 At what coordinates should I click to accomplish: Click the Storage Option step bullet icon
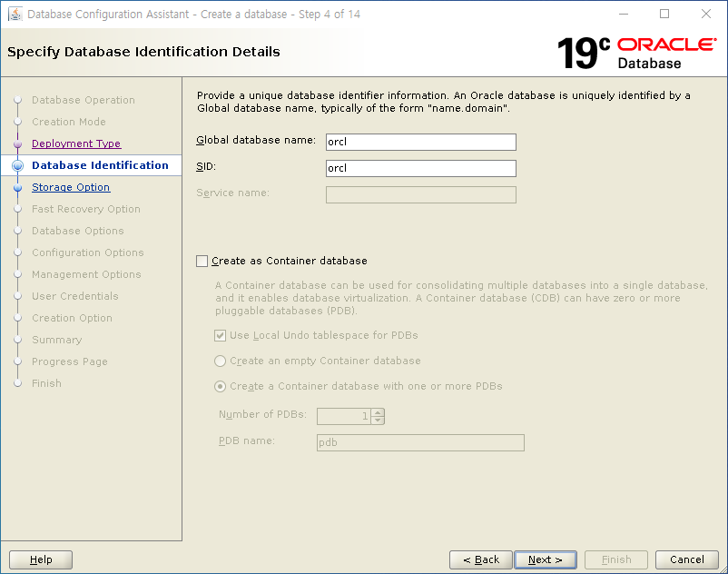pos(17,188)
